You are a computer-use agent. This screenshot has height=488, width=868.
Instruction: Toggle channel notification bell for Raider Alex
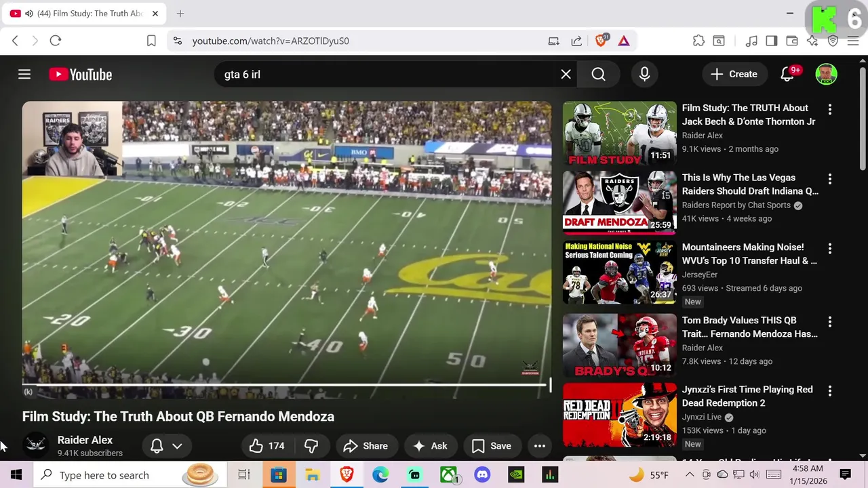coord(157,446)
